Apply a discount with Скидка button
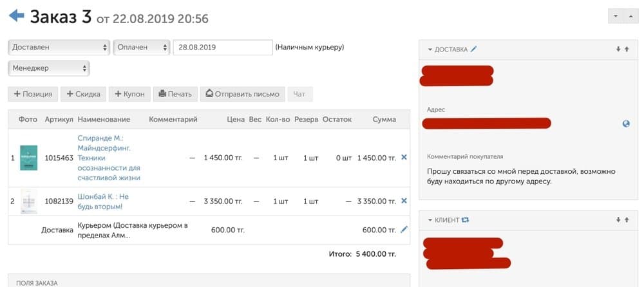 pyautogui.click(x=83, y=94)
